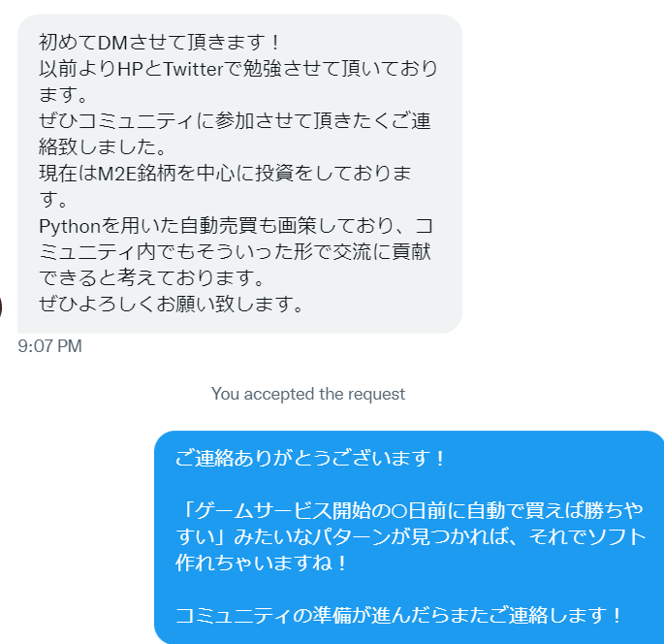Click the line "初めてDMさせて頂きます！"
This screenshot has height=644, width=664.
pyautogui.click(x=160, y=43)
